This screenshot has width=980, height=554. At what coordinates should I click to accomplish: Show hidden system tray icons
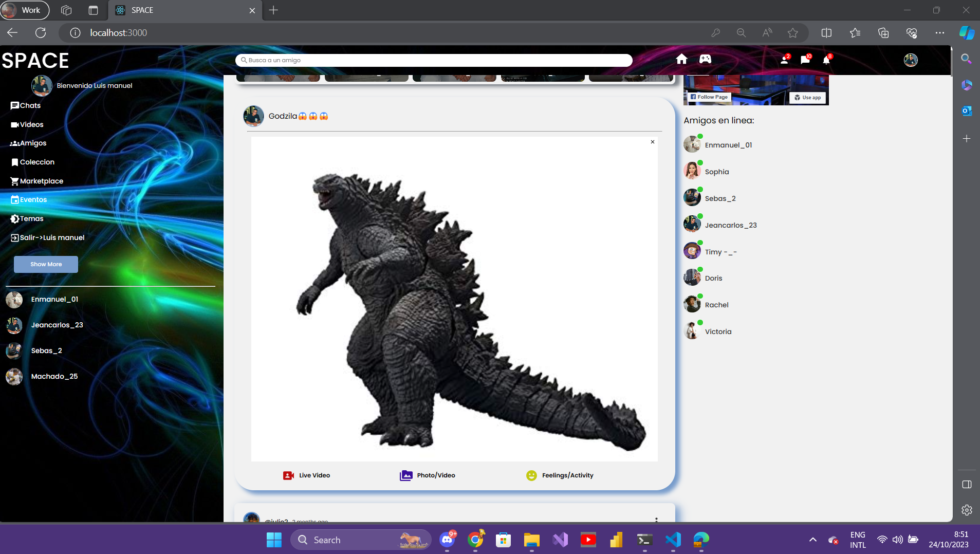tap(812, 540)
